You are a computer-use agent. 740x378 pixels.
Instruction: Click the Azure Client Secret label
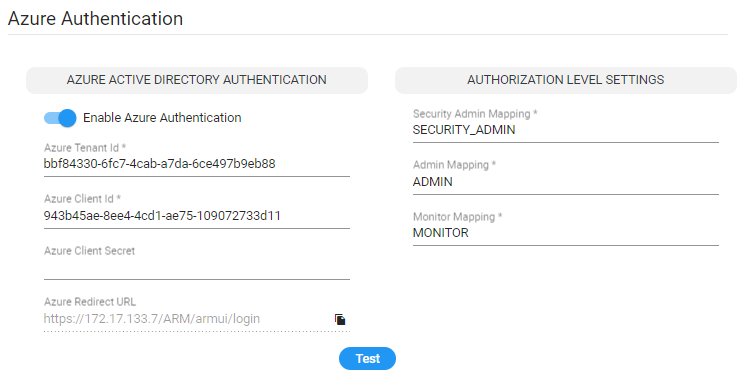(x=90, y=251)
